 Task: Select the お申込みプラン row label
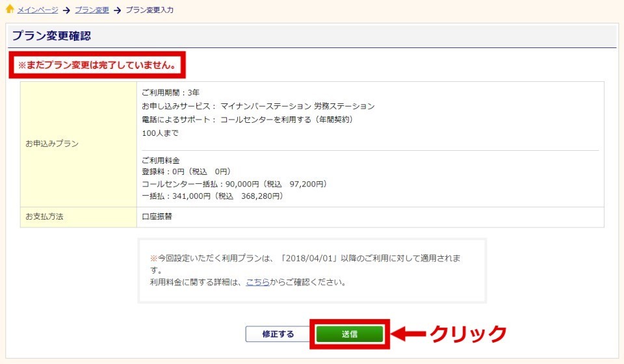pos(52,144)
